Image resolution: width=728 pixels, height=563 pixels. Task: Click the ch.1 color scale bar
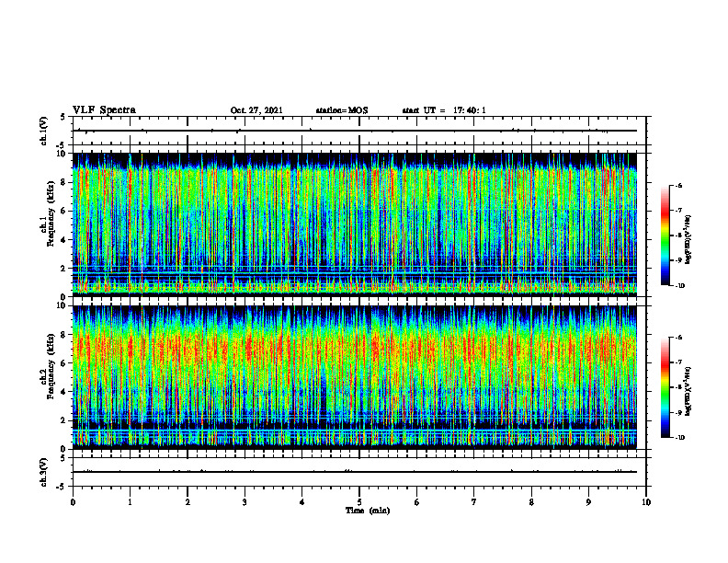pos(665,236)
